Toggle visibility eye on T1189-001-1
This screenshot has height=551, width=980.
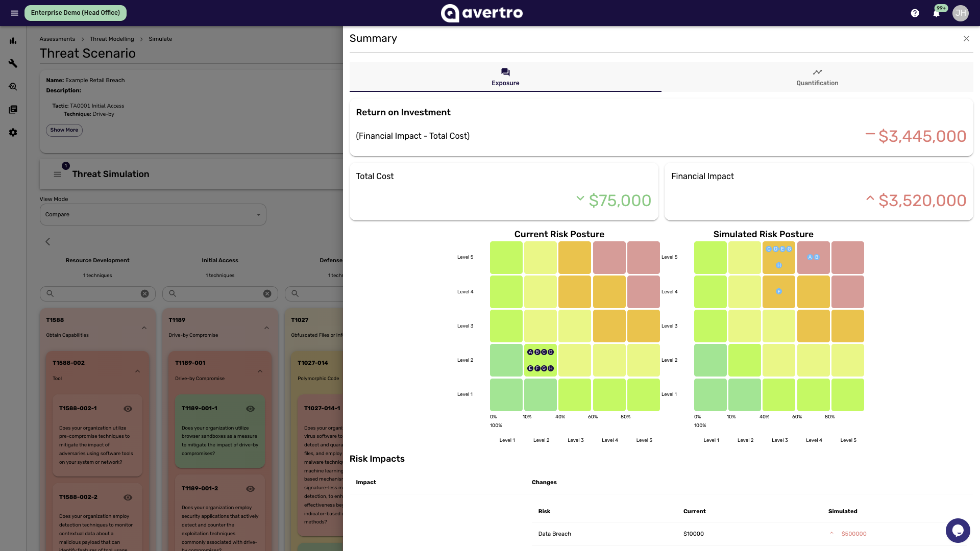tap(251, 409)
